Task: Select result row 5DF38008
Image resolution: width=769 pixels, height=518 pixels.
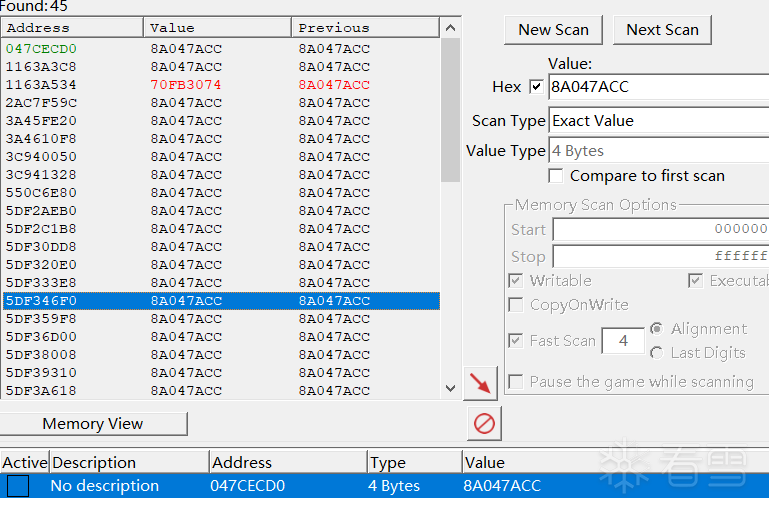Action: (221, 355)
